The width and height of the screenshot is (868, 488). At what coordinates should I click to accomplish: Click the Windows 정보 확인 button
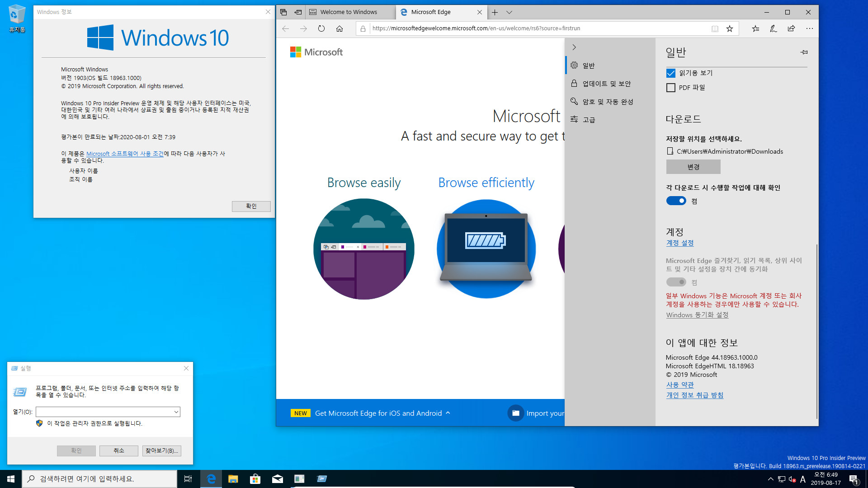tap(251, 206)
